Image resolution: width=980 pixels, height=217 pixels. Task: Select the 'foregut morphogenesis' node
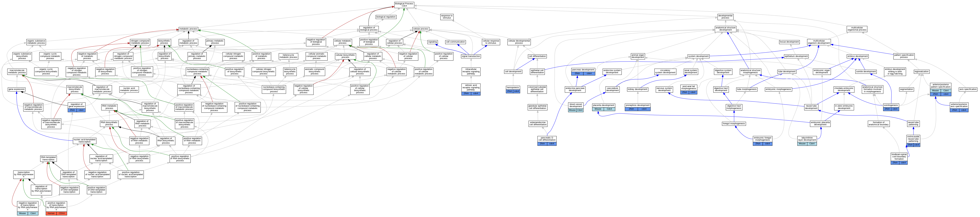point(734,123)
